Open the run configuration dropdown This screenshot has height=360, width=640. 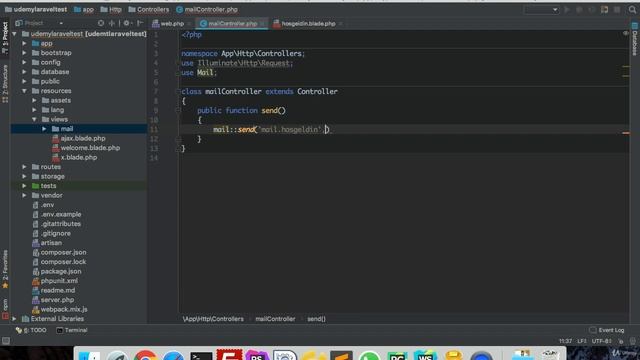541,9
